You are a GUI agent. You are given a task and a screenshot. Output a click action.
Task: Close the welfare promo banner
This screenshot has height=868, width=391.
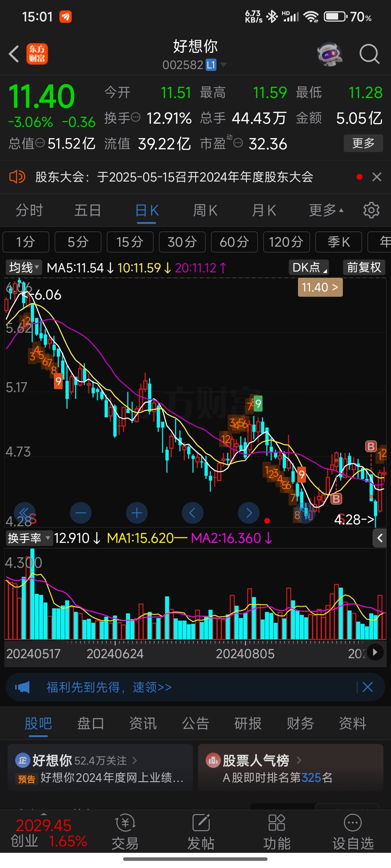(367, 687)
